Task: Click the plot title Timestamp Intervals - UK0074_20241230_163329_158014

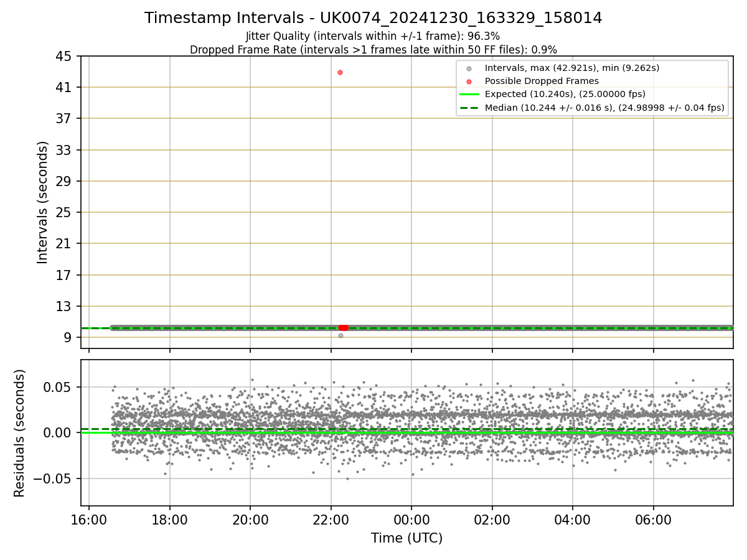Action: pos(374,18)
